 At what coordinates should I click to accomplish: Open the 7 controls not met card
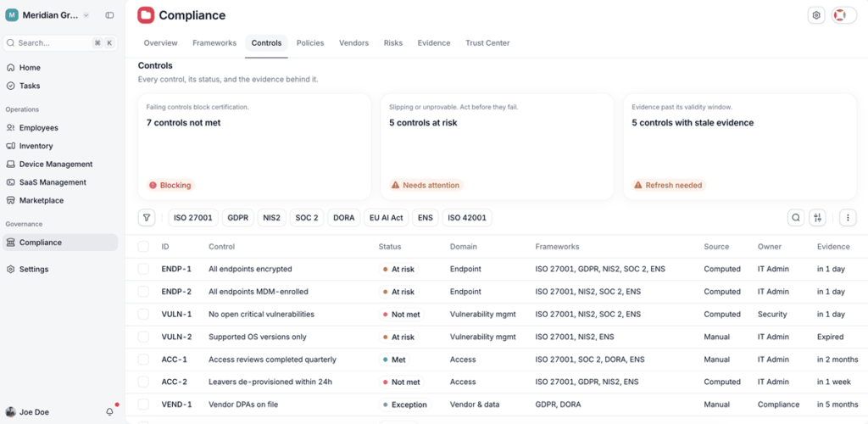point(254,147)
